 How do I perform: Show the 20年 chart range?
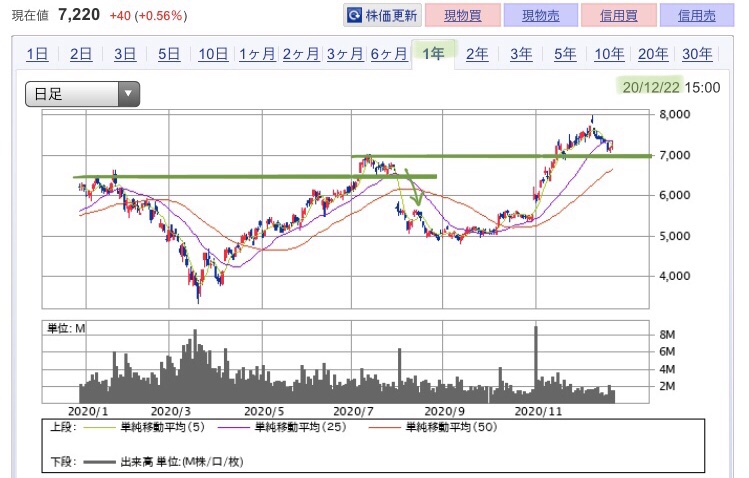pyautogui.click(x=653, y=54)
